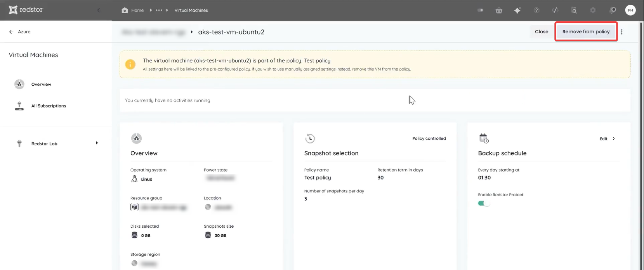Click the breadcrumb arrow before aks-test-vm-ubuntu2
This screenshot has height=270, width=644.
tap(192, 32)
